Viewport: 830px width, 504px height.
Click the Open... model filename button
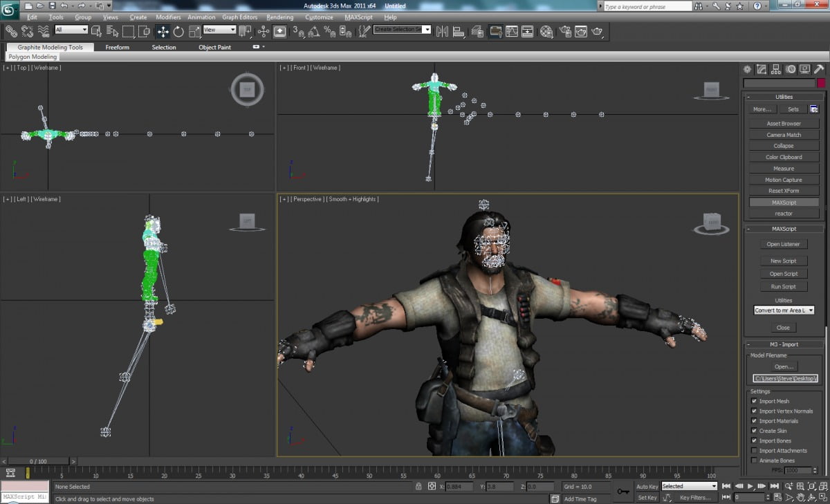pos(784,366)
